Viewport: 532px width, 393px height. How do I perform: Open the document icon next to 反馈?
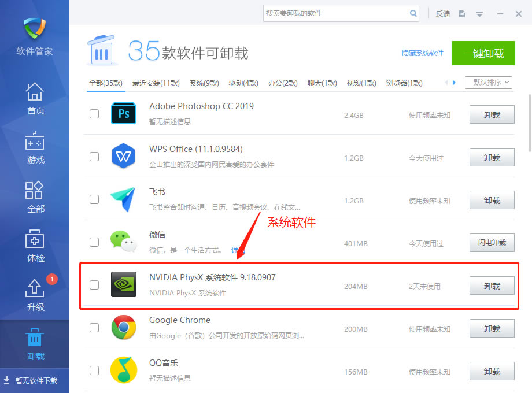(462, 14)
